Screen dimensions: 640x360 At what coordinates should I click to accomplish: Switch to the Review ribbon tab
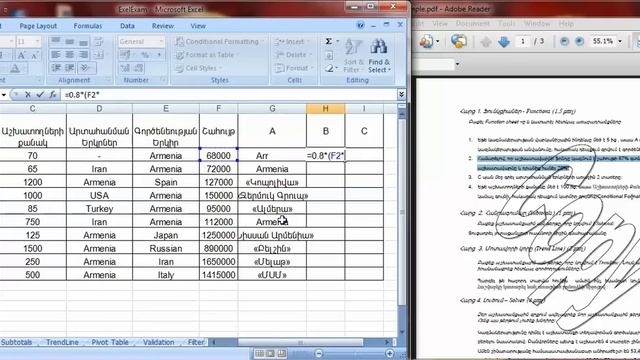pos(163,26)
